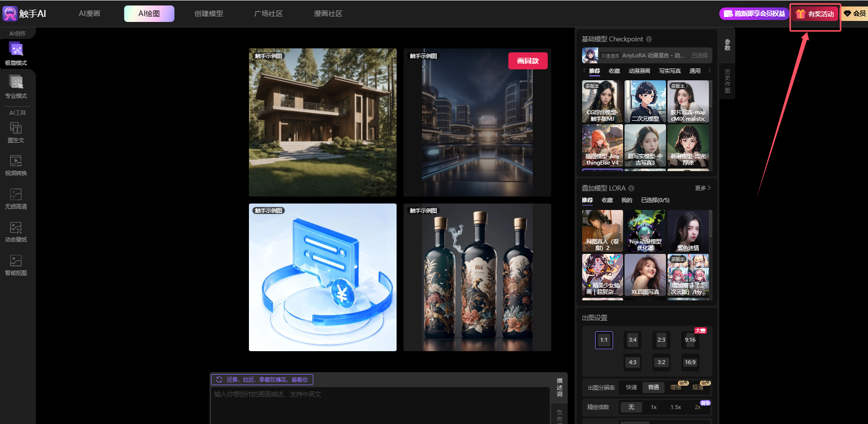Viewport: 868px width, 424px height.
Task: Choose the 16:9 aspect ratio
Action: point(690,362)
